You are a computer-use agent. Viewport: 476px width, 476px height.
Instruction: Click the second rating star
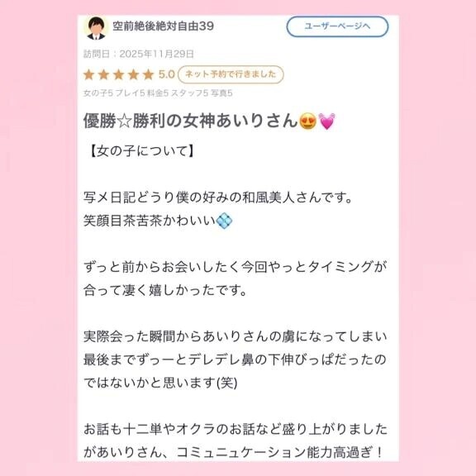(x=104, y=74)
